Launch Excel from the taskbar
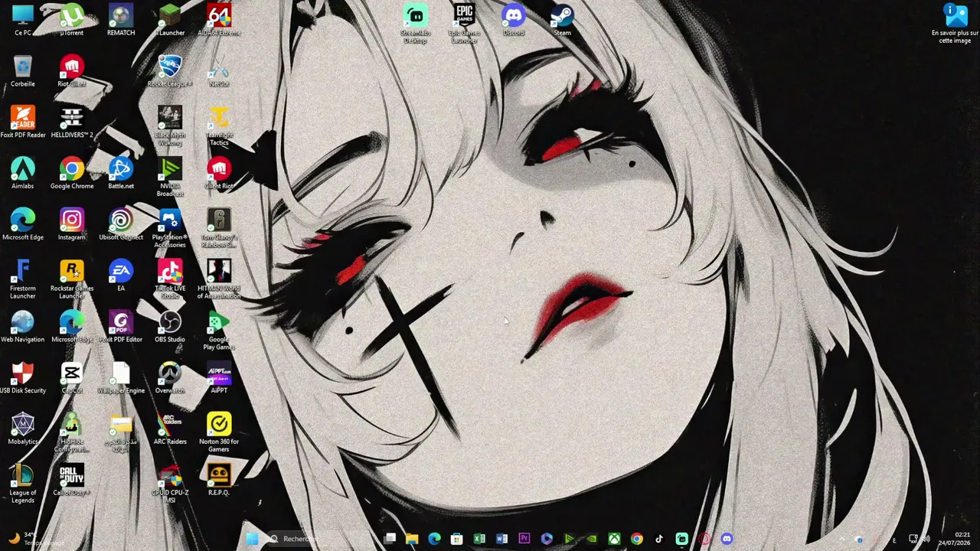This screenshot has width=980, height=551. point(479,539)
